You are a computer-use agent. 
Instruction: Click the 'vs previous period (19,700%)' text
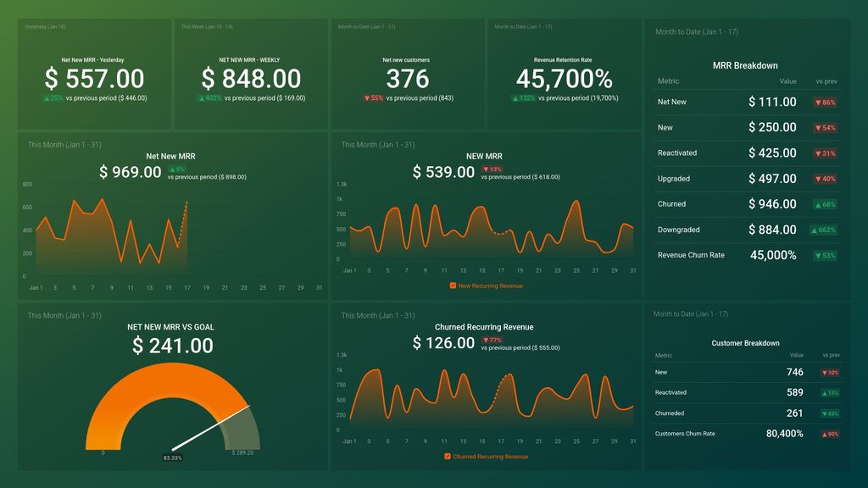[578, 98]
